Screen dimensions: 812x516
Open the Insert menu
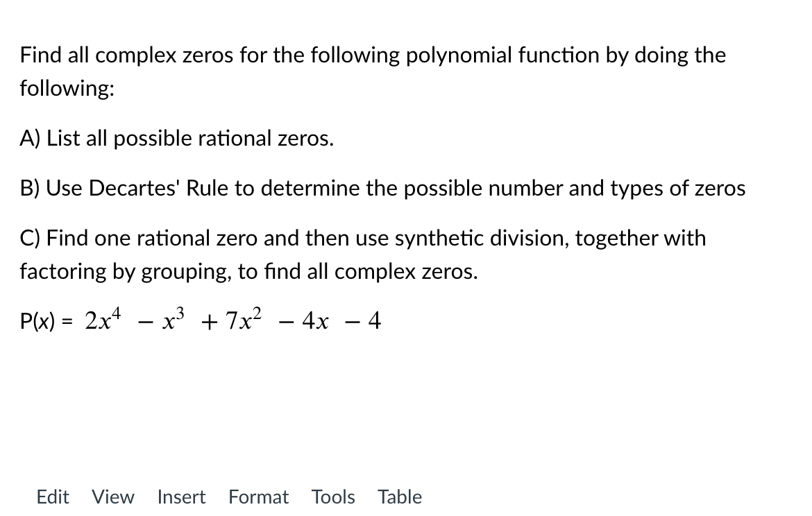(x=181, y=497)
